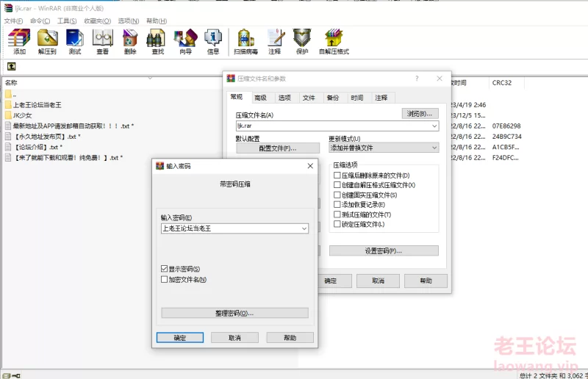Open the 帮助 menu
Image resolution: width=588 pixels, height=379 pixels.
click(157, 21)
